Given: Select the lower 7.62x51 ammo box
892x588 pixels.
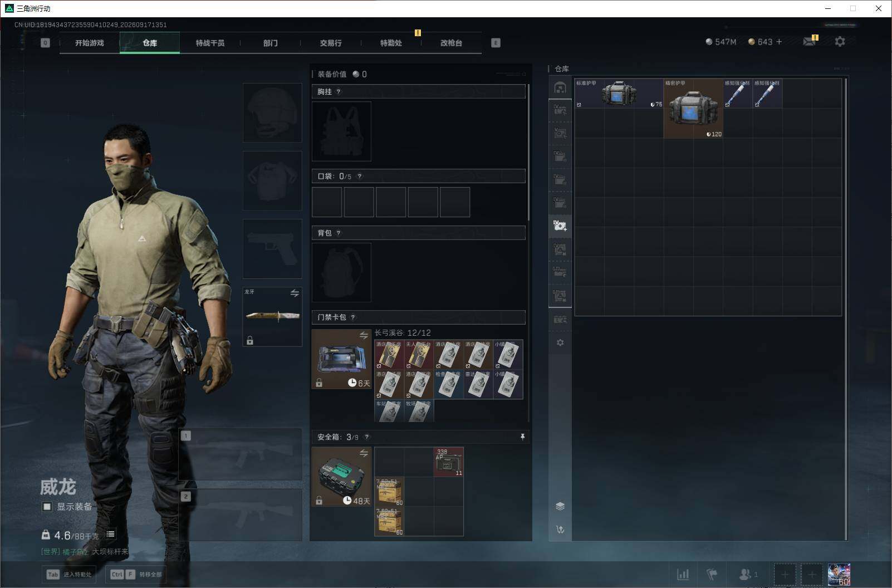Looking at the screenshot, I should pos(389,521).
